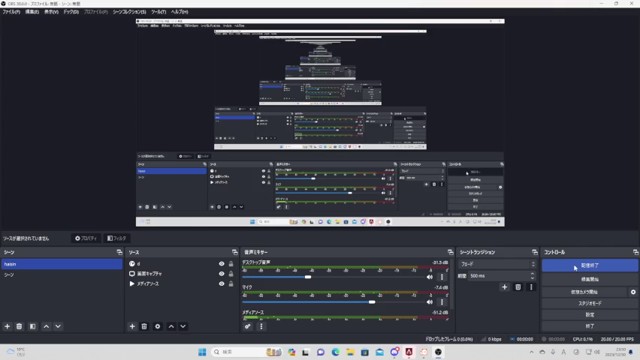Remove the transition with the trash icon
This screenshot has height=360, width=640.
[518, 287]
